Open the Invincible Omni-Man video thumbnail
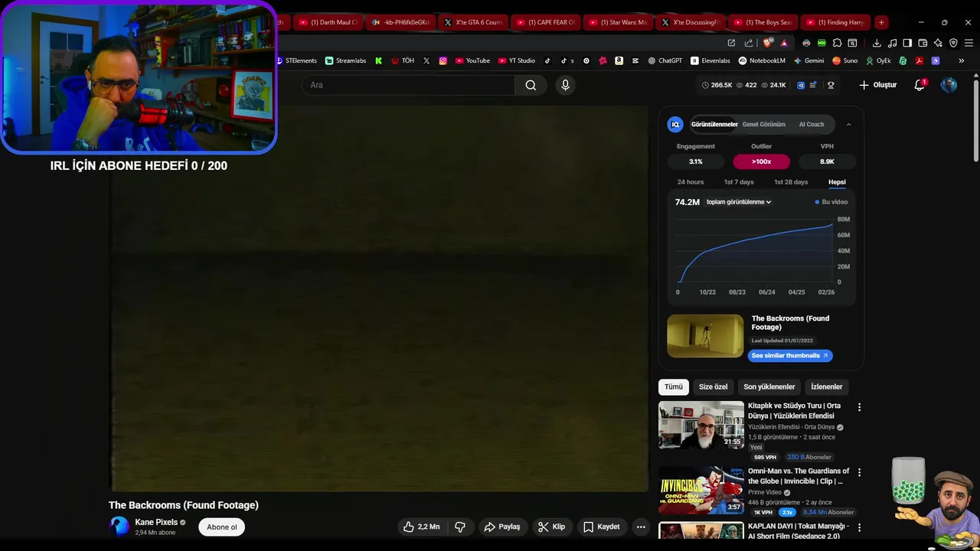Image resolution: width=980 pixels, height=551 pixels. coord(701,491)
